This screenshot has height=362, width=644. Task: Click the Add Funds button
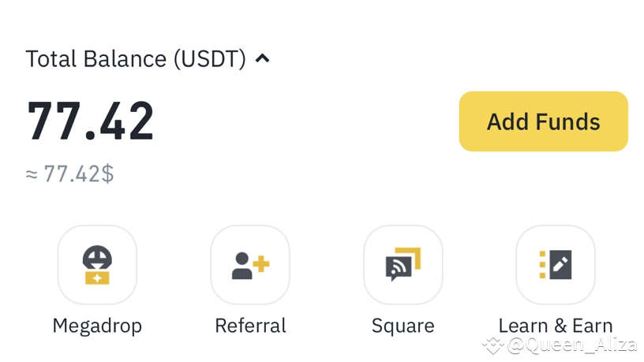[x=543, y=121]
